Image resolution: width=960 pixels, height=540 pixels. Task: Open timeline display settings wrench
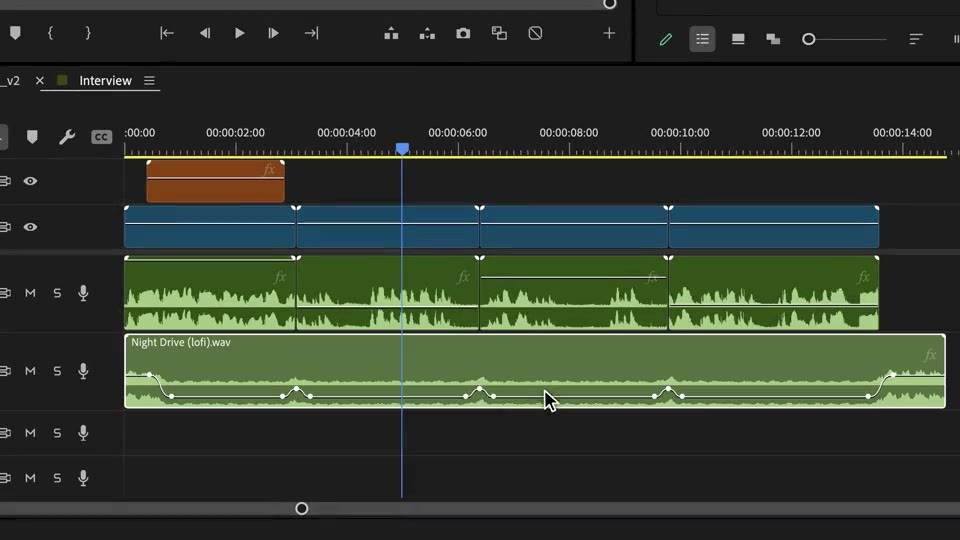click(67, 137)
